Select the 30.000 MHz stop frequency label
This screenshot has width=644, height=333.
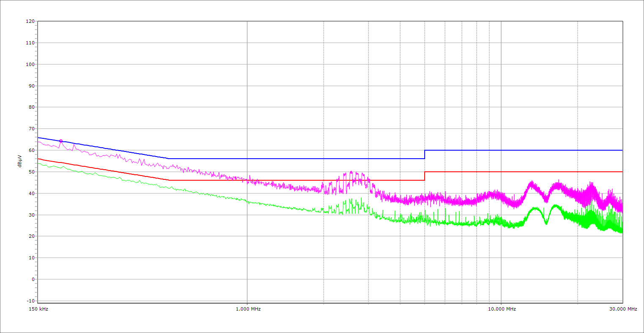[x=623, y=309]
